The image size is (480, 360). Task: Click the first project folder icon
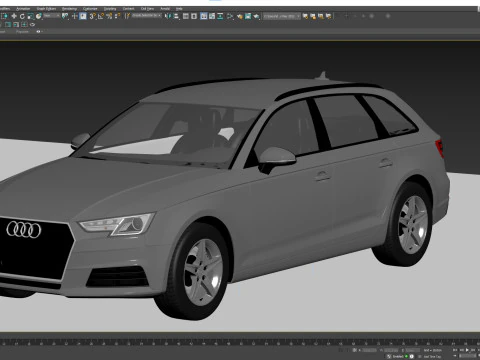click(305, 16)
